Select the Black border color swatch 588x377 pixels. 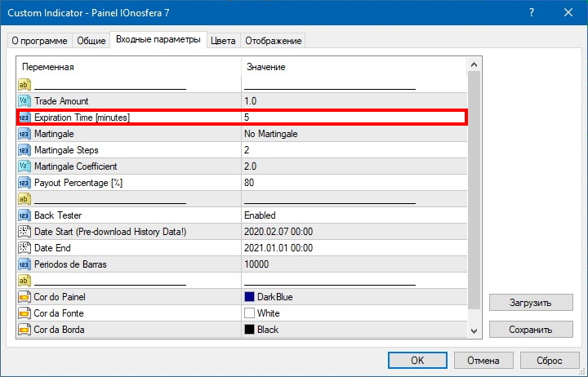coord(249,330)
